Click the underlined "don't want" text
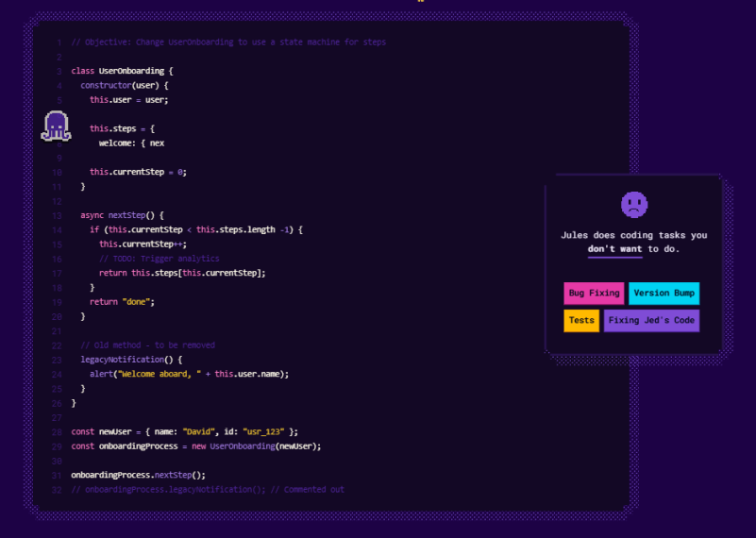This screenshot has height=538, width=756. pos(614,249)
